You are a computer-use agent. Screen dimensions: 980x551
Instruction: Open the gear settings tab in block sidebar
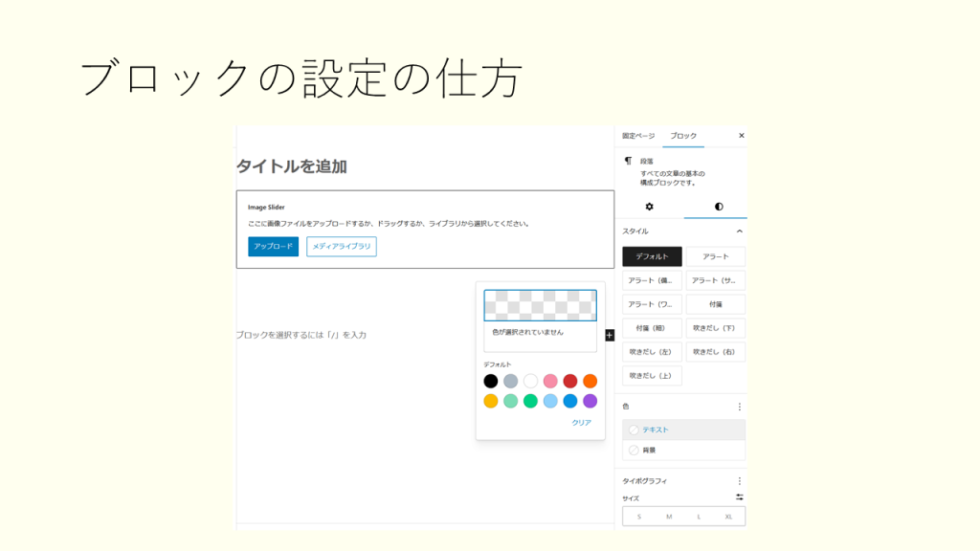pos(649,207)
